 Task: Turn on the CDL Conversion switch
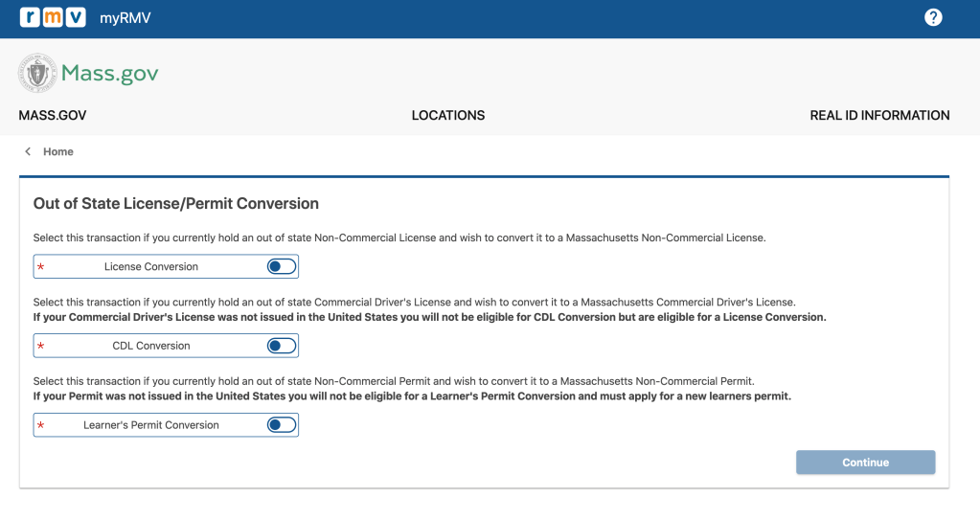pos(282,346)
